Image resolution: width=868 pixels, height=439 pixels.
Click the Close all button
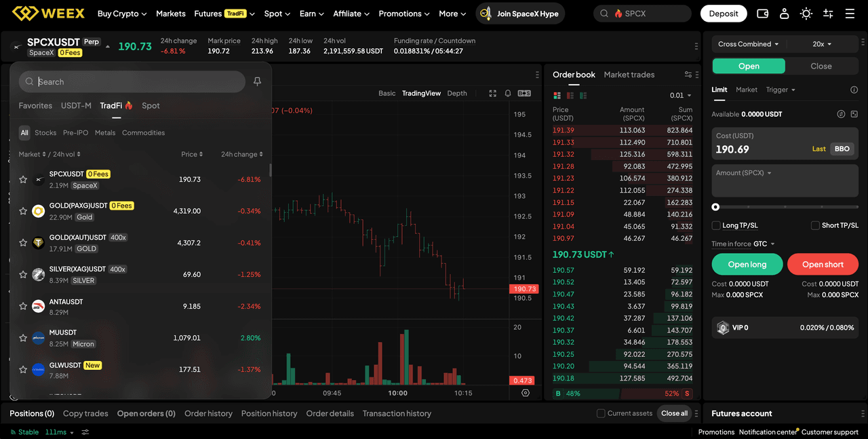(x=675, y=413)
